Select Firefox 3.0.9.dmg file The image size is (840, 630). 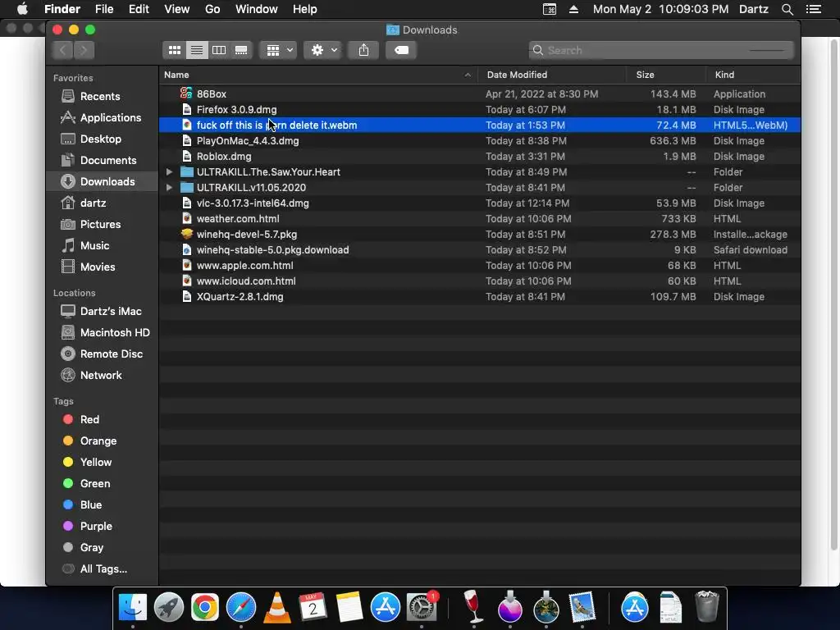click(x=479, y=110)
